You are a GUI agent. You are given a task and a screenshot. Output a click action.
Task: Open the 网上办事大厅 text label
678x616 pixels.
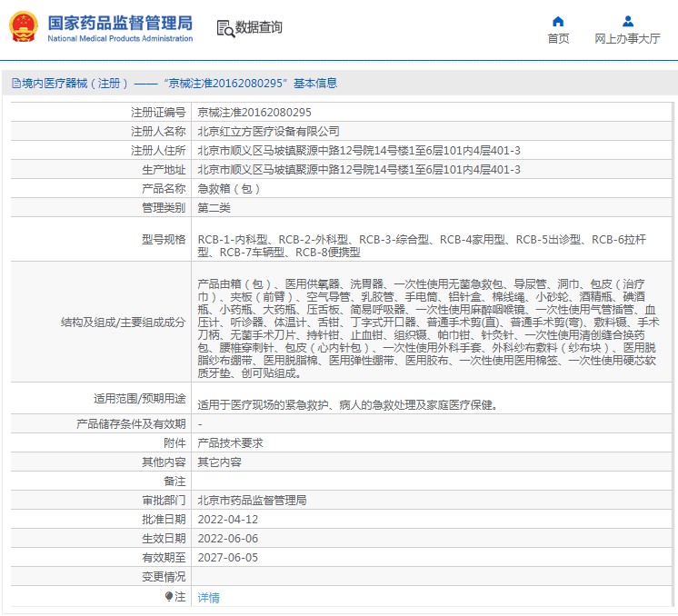[x=627, y=39]
